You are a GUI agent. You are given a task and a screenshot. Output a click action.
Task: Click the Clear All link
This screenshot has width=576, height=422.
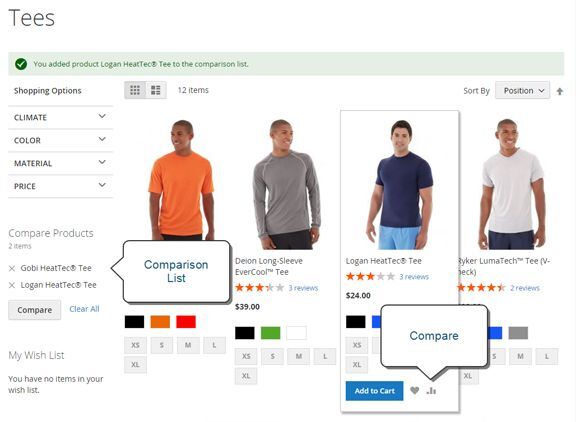(84, 309)
